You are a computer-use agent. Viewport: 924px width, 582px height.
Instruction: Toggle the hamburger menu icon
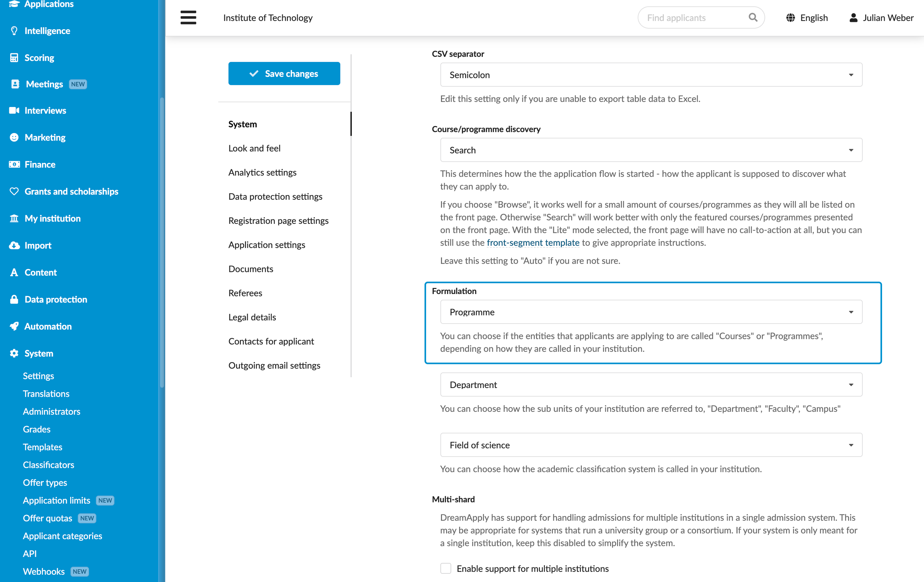coord(188,18)
